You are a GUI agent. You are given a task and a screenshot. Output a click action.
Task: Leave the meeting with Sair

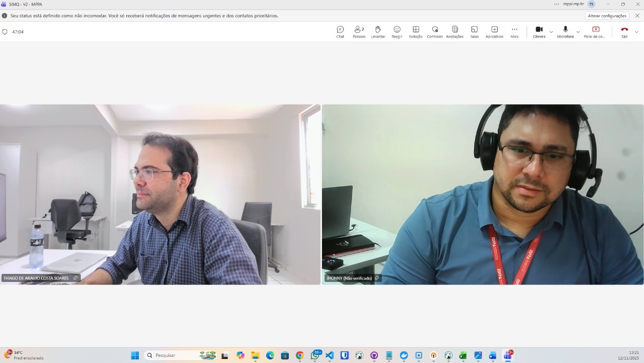point(624,32)
